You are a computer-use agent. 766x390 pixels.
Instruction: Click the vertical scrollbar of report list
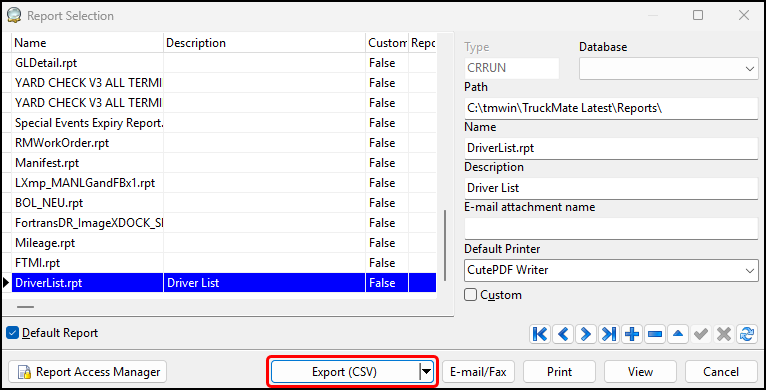[445, 245]
